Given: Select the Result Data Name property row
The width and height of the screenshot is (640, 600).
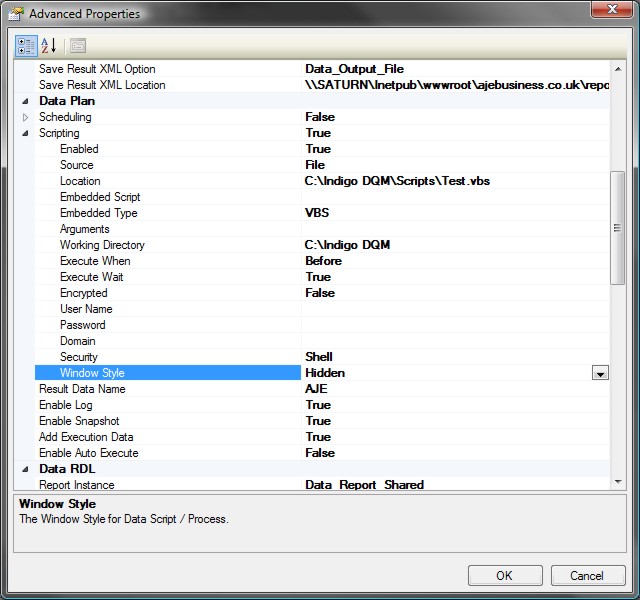Looking at the screenshot, I should 82,389.
